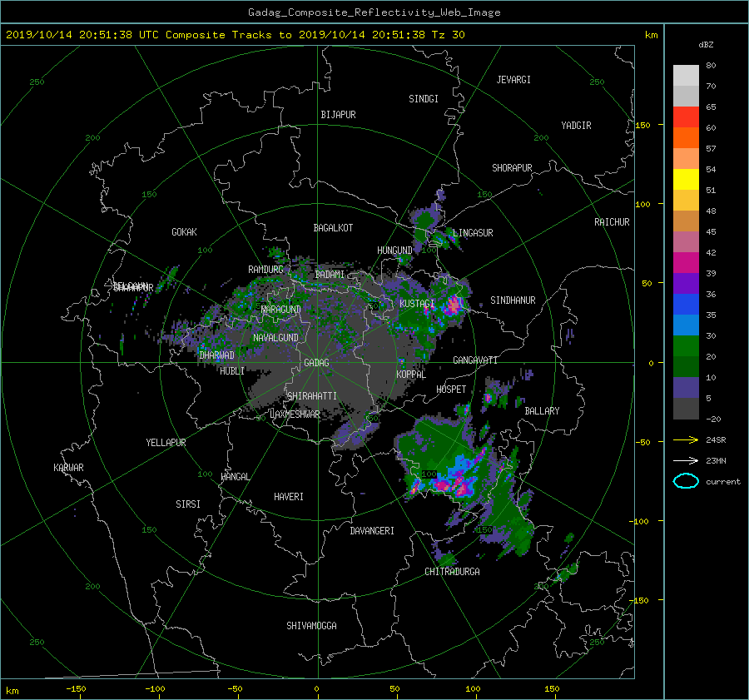Click the SHIVAMOGGA city label

pyautogui.click(x=311, y=625)
